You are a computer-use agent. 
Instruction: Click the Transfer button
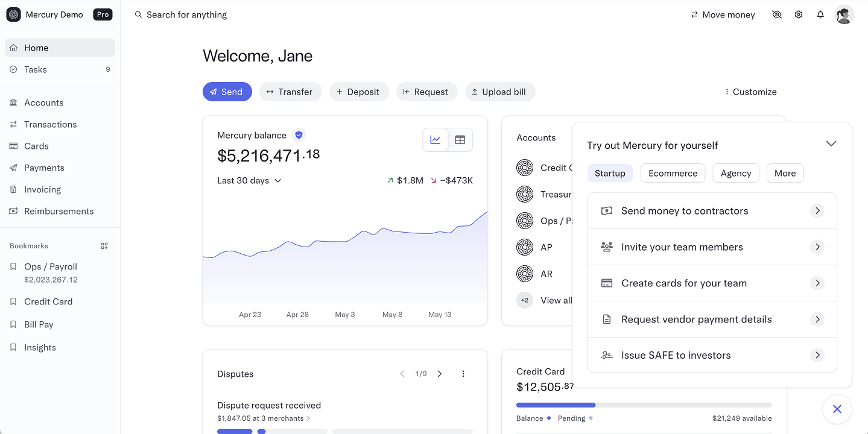click(291, 92)
